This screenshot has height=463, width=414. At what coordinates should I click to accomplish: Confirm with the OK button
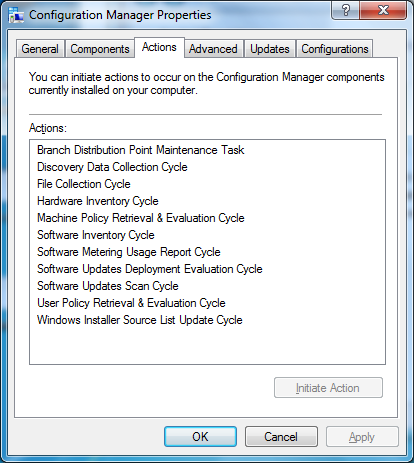[200, 437]
